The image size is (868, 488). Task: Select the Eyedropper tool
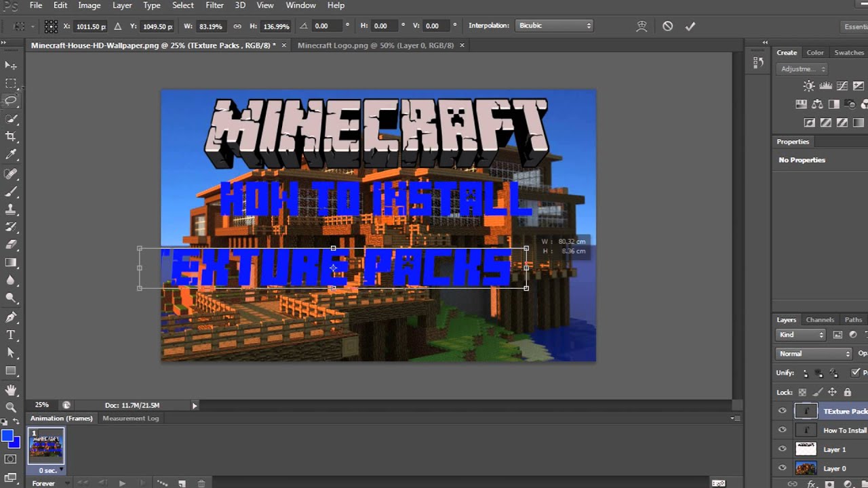pyautogui.click(x=11, y=155)
